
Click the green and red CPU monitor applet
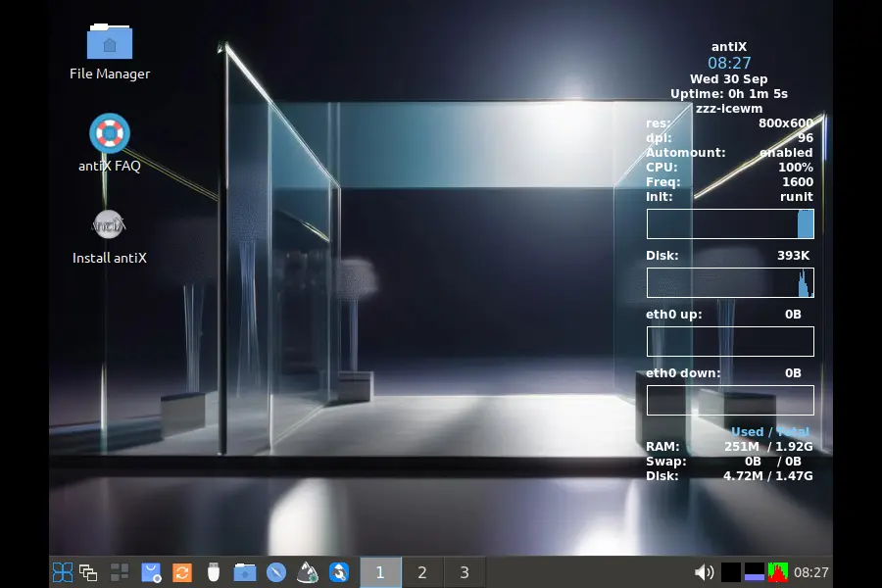point(778,572)
